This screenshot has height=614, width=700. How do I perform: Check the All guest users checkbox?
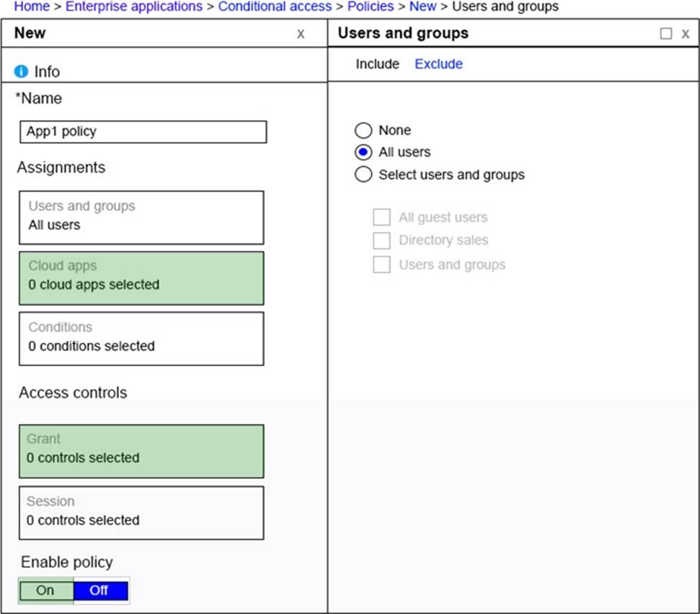[381, 217]
